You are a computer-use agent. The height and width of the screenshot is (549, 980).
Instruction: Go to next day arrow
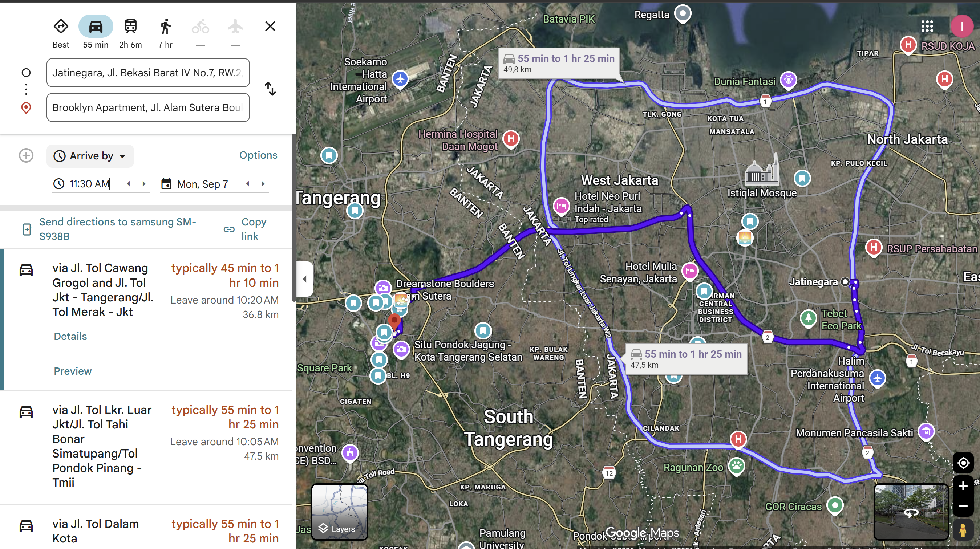(263, 184)
